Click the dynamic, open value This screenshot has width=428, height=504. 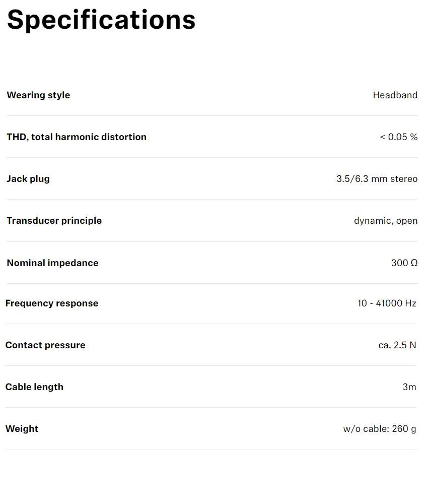coord(386,221)
